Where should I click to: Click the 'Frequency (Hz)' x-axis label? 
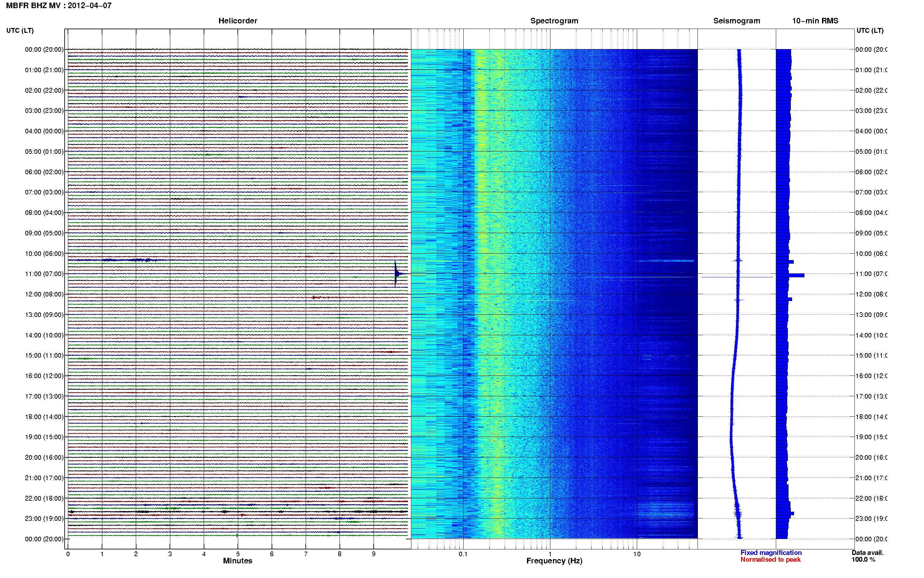[x=554, y=561]
